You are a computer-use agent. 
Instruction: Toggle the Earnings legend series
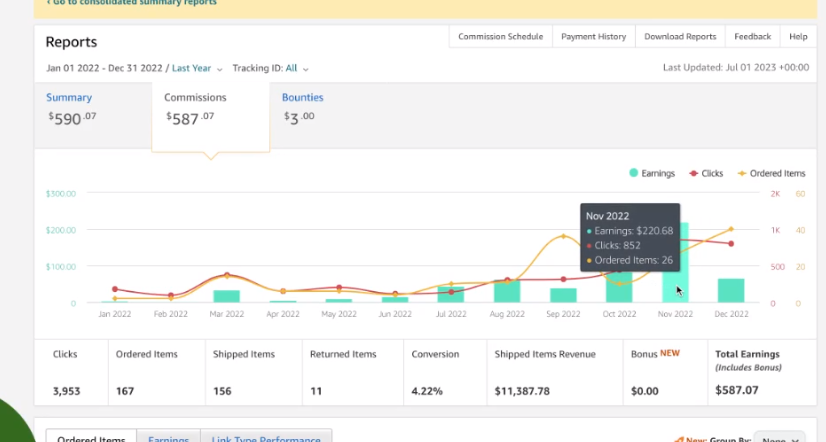652,173
